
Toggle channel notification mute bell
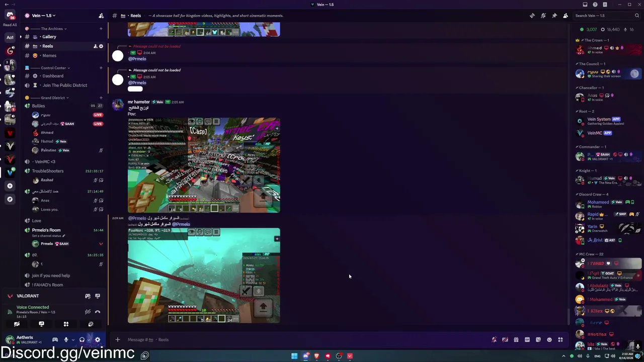(543, 16)
